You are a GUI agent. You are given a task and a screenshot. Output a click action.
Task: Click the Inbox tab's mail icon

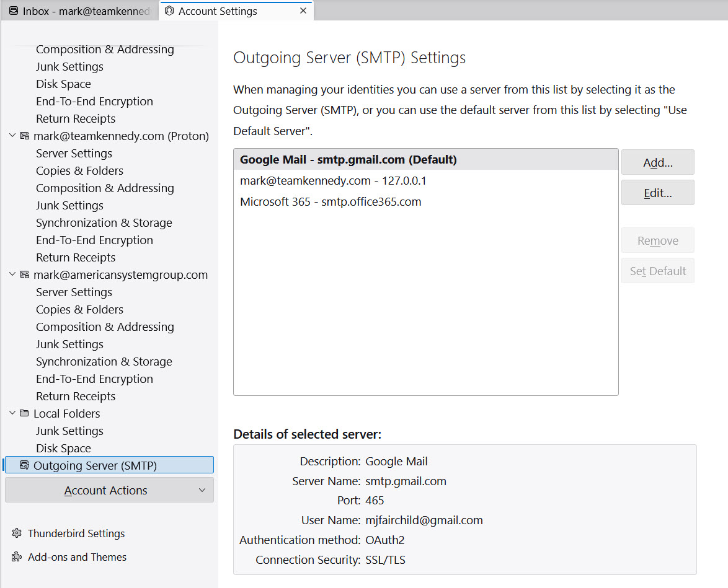14,11
